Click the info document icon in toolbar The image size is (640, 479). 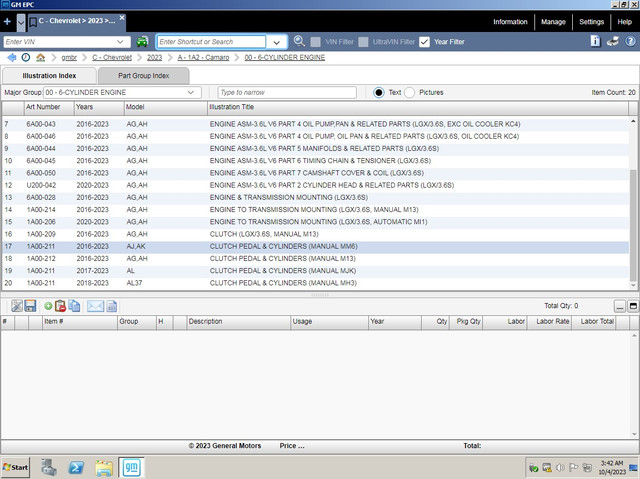click(596, 41)
